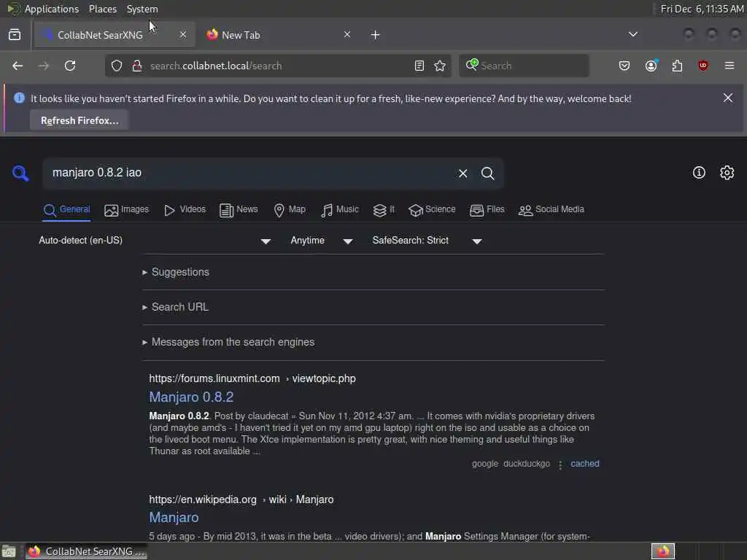
Task: Clear the search query with X
Action: 462,174
